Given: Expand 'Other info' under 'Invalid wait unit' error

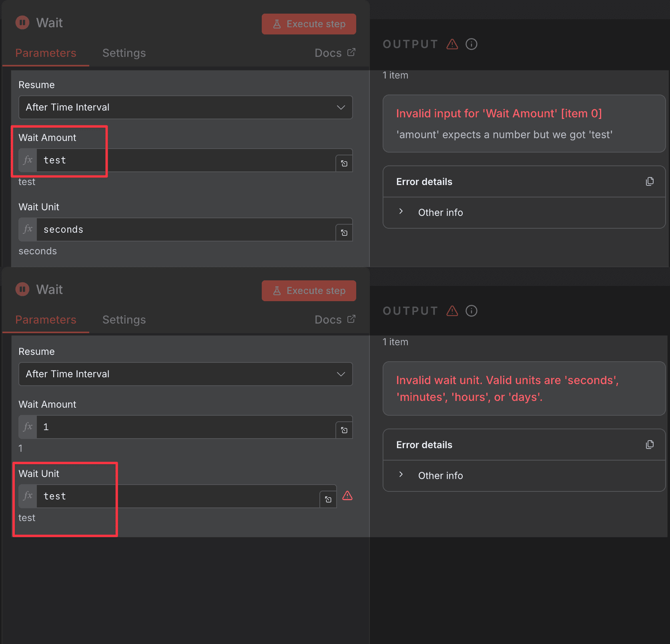Looking at the screenshot, I should pyautogui.click(x=440, y=476).
